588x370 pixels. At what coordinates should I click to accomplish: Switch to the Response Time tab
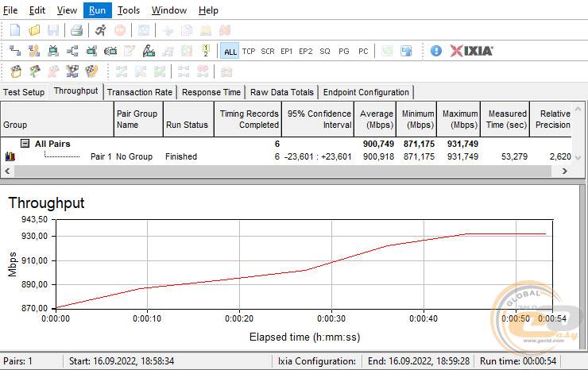pyautogui.click(x=211, y=92)
